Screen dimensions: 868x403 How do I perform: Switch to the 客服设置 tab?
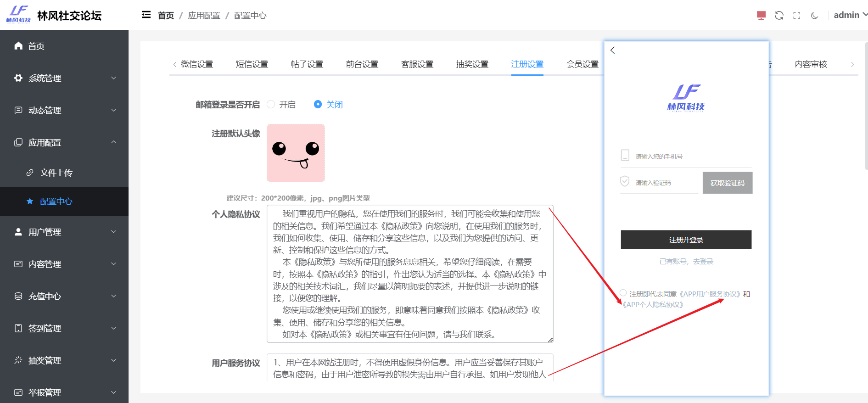point(417,64)
